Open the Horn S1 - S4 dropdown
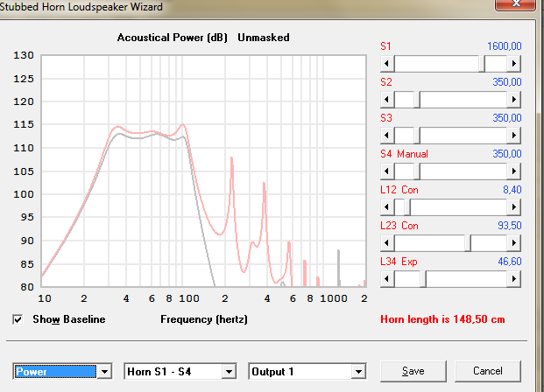The image size is (544, 392). pos(229,372)
